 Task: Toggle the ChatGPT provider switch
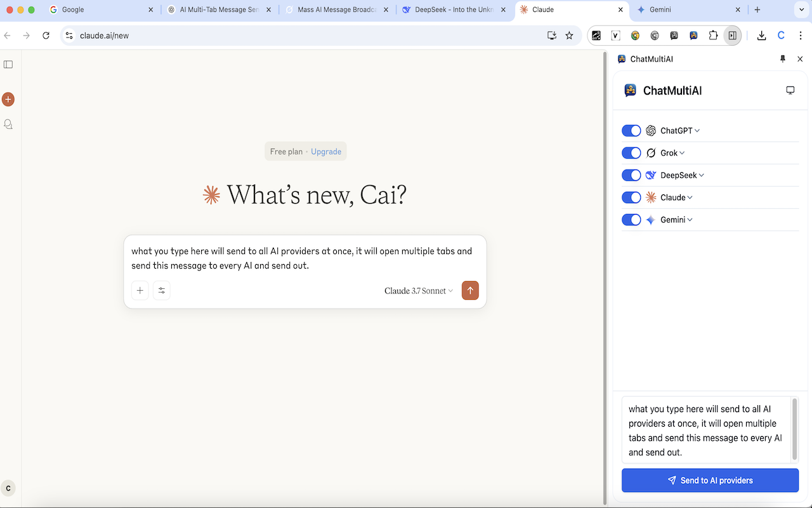click(631, 131)
